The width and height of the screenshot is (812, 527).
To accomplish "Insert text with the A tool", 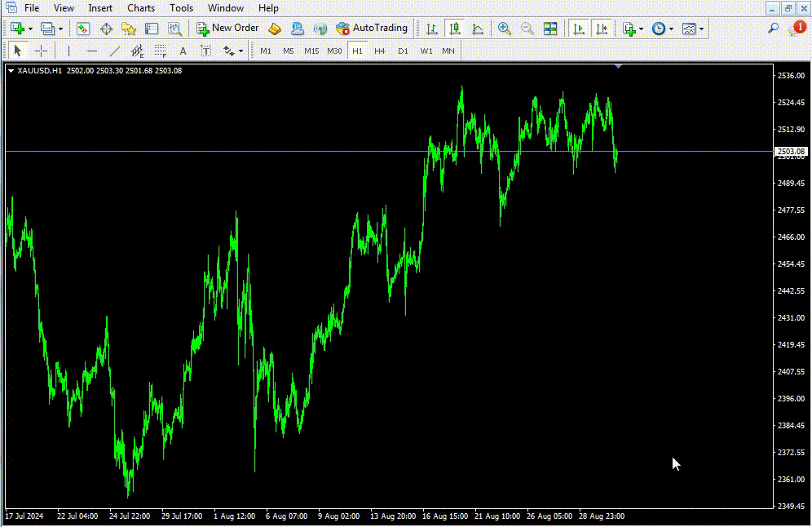I will [183, 51].
